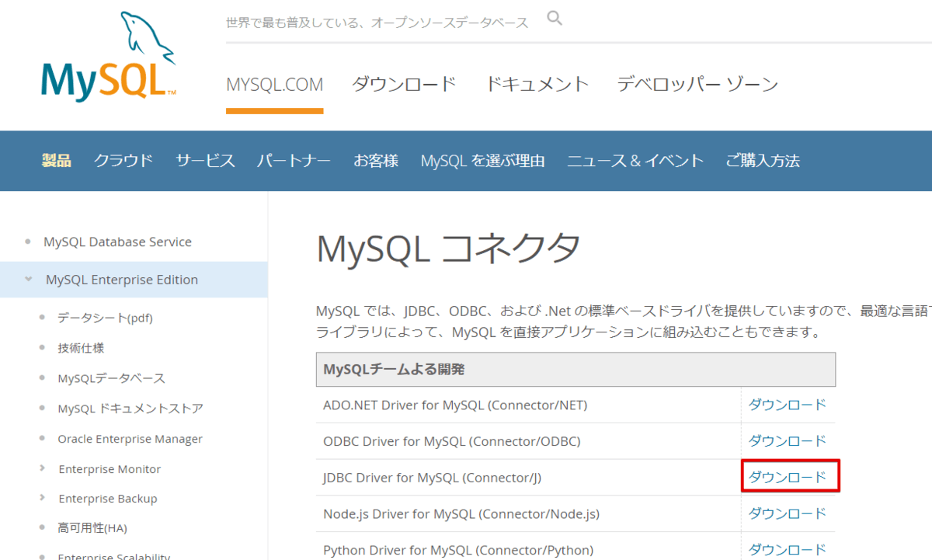The height and width of the screenshot is (560, 932).
Task: Expand the Enterprise Monitor arrow
Action: click(42, 468)
